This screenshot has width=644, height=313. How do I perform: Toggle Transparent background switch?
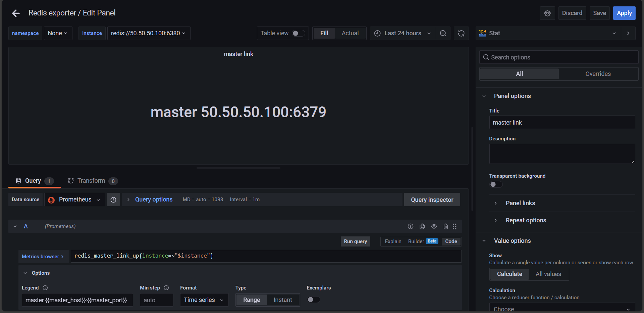496,184
